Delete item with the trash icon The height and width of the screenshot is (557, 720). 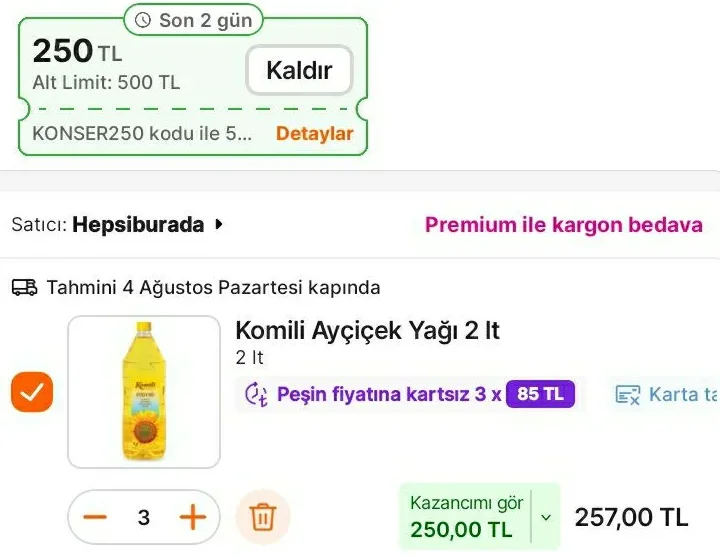pyautogui.click(x=262, y=517)
